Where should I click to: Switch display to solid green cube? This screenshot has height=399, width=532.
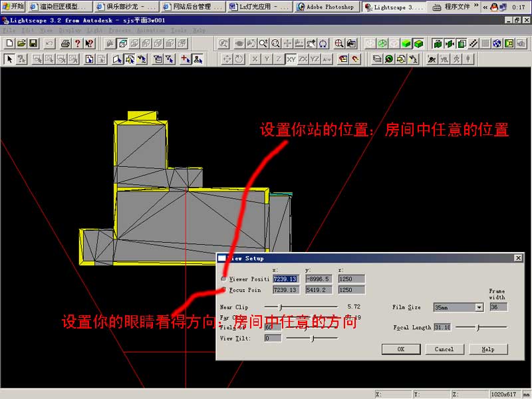(406, 43)
